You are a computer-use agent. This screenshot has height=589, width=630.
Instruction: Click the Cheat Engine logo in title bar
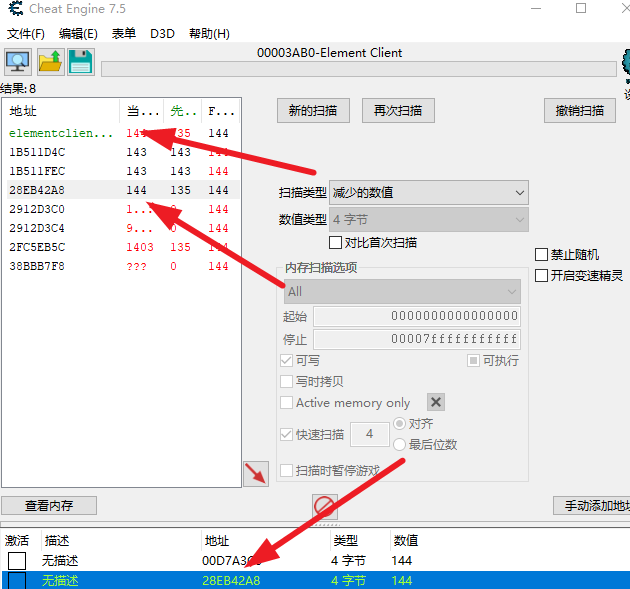point(16,8)
